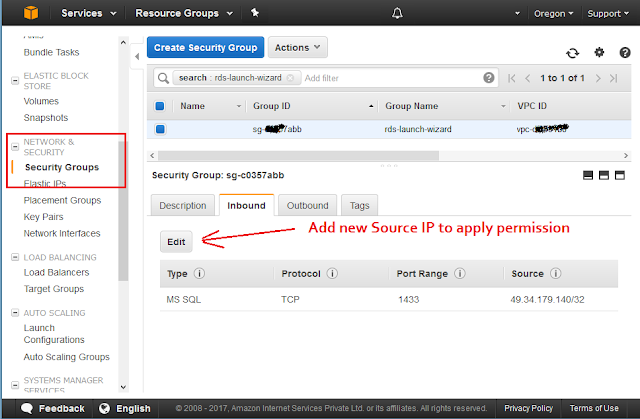Viewport: 640px width, 419px height.
Task: Set detail pane to full layout
Action: (x=620, y=175)
